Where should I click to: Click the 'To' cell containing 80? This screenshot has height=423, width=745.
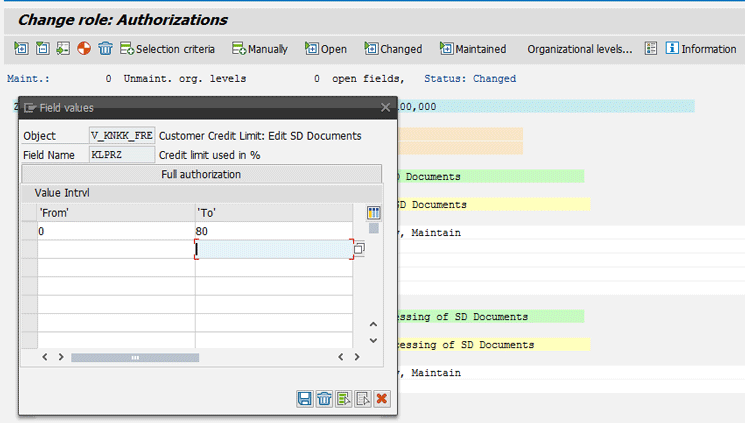coord(274,231)
